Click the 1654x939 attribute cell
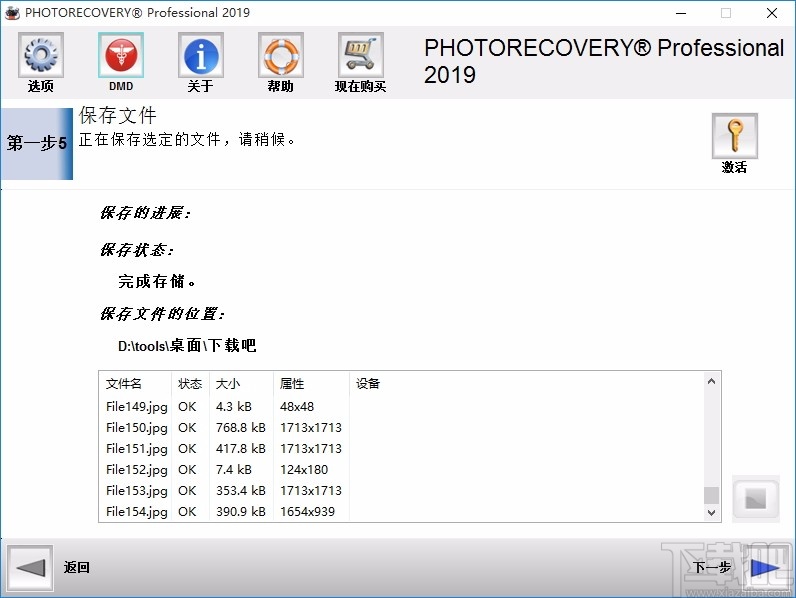The width and height of the screenshot is (796, 598). [x=308, y=512]
